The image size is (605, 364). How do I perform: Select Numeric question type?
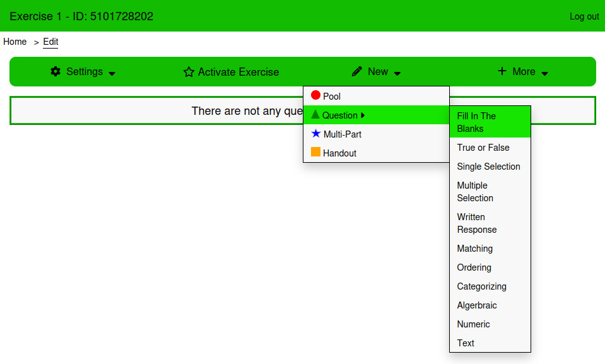[x=473, y=324]
